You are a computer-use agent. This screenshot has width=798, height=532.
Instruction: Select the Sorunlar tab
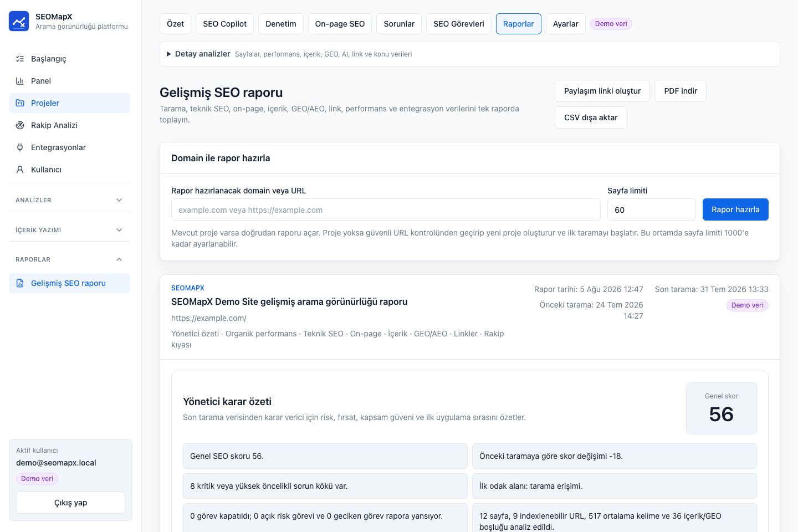(399, 24)
